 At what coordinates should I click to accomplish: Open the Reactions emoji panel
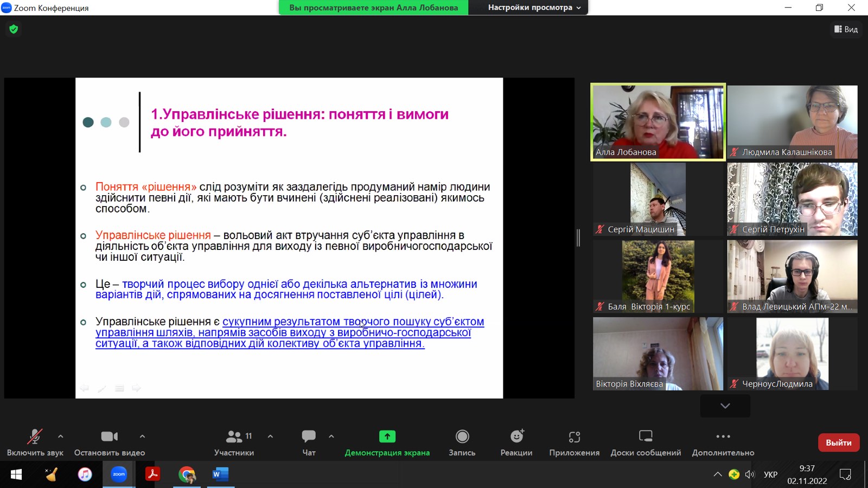click(516, 442)
